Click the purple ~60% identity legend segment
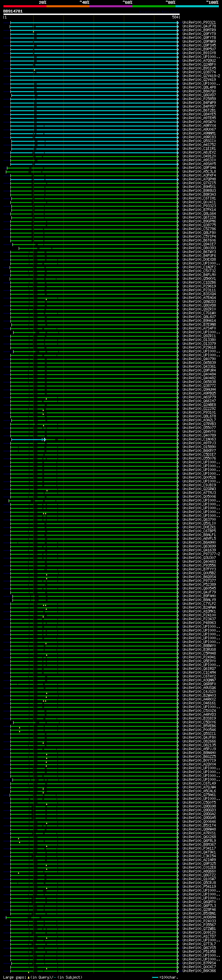The height and width of the screenshot is (980, 222). point(111,6)
